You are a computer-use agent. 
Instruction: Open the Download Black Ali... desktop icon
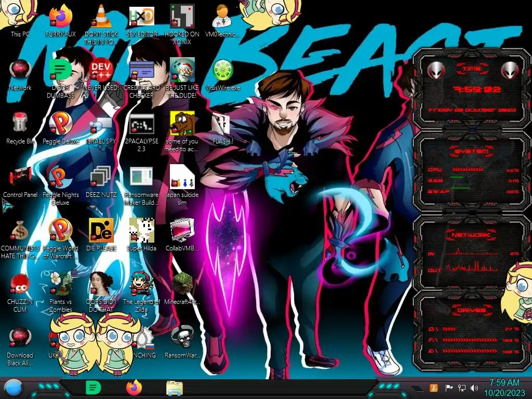click(x=20, y=346)
